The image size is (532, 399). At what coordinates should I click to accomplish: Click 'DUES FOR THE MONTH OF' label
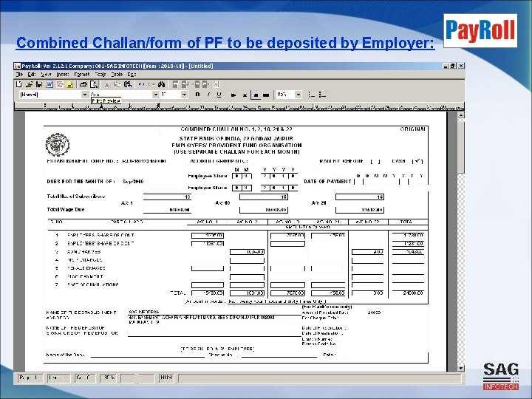click(x=81, y=182)
